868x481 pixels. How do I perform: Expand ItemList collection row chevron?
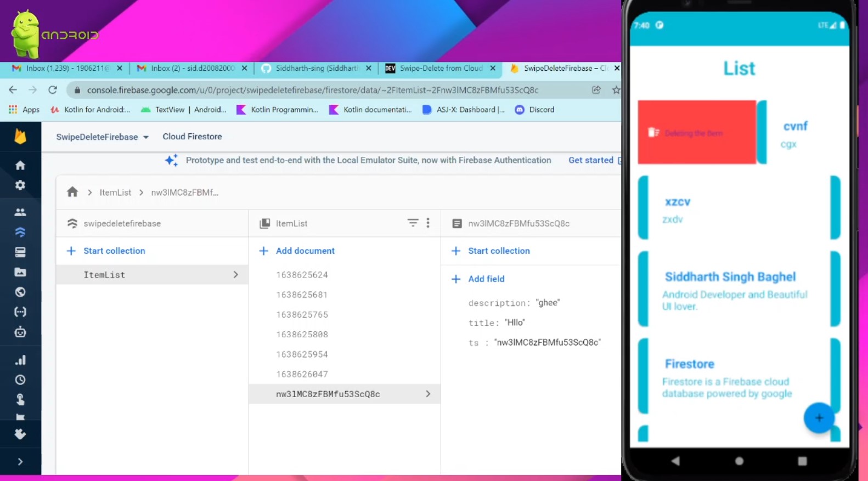pos(236,274)
